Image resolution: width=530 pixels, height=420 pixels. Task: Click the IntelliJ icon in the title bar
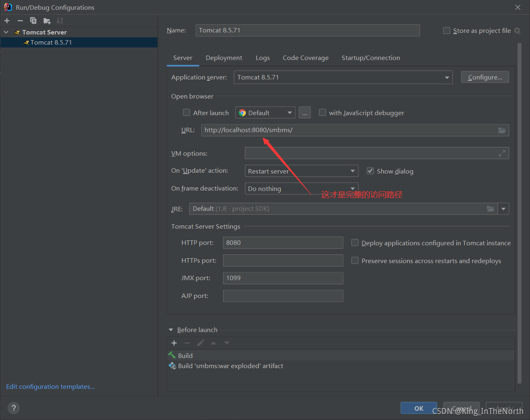pyautogui.click(x=8, y=7)
